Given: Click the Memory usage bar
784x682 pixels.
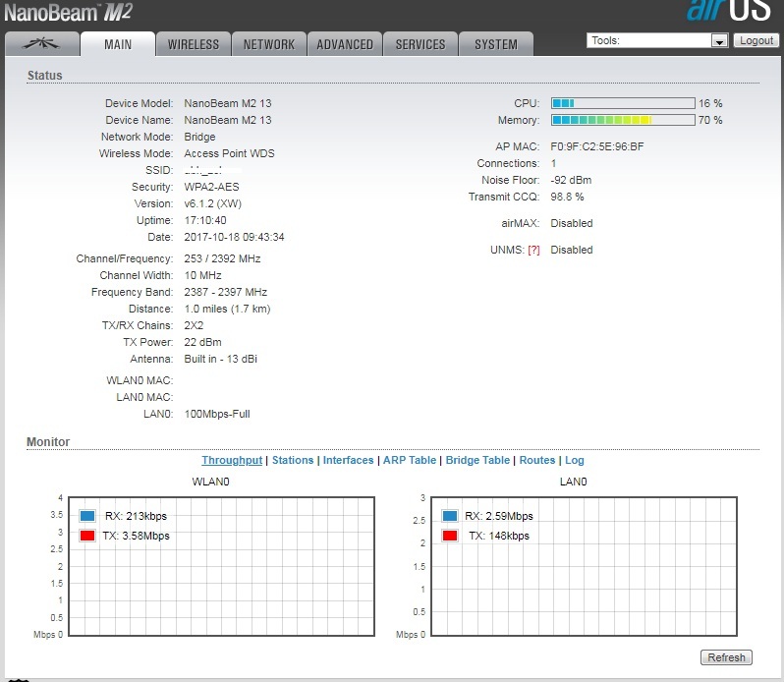Looking at the screenshot, I should tap(623, 120).
